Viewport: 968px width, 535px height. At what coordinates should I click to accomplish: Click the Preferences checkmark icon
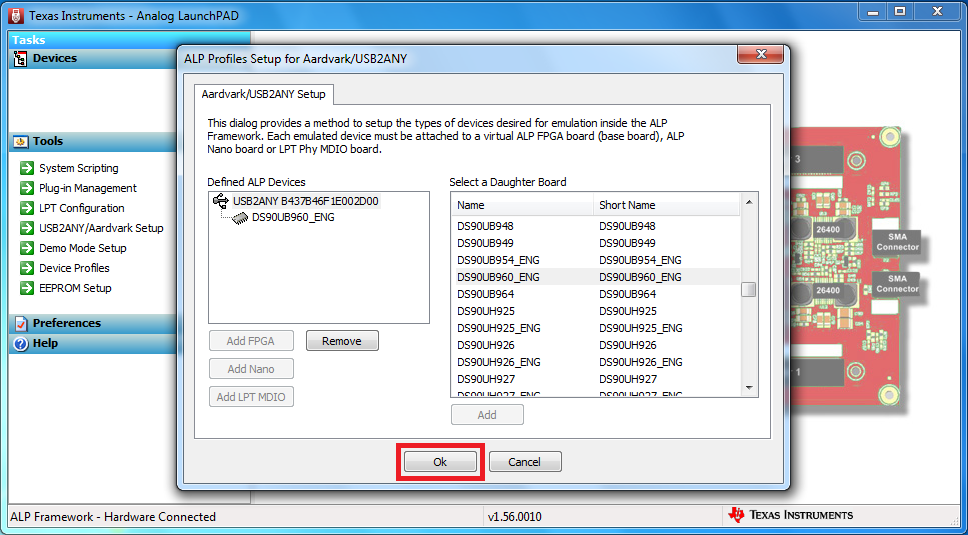click(20, 323)
